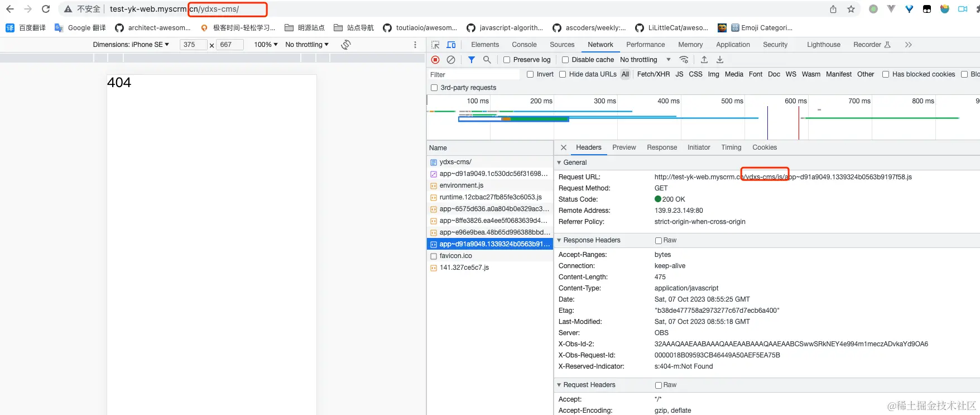This screenshot has height=415, width=980.
Task: Toggle the network filter funnel icon
Action: tap(472, 60)
